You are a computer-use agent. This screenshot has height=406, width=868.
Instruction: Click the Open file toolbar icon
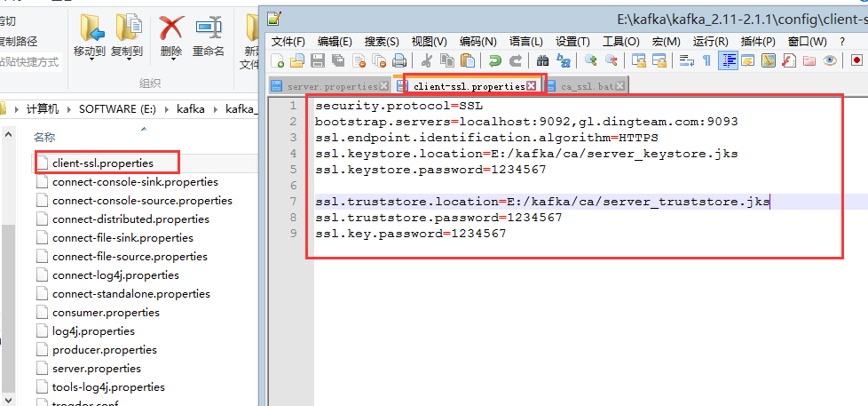point(297,61)
